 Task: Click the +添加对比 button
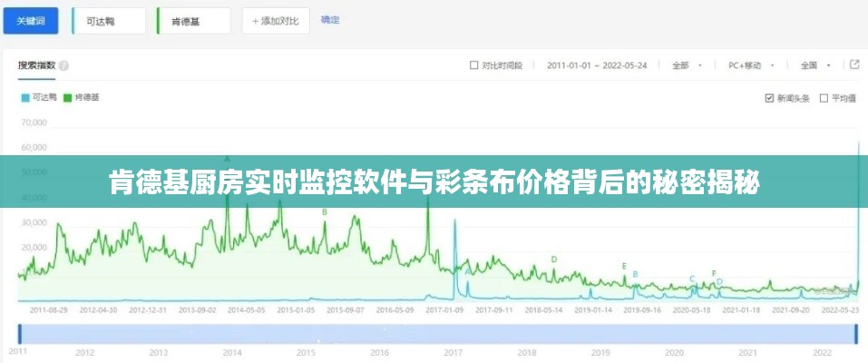point(275,21)
